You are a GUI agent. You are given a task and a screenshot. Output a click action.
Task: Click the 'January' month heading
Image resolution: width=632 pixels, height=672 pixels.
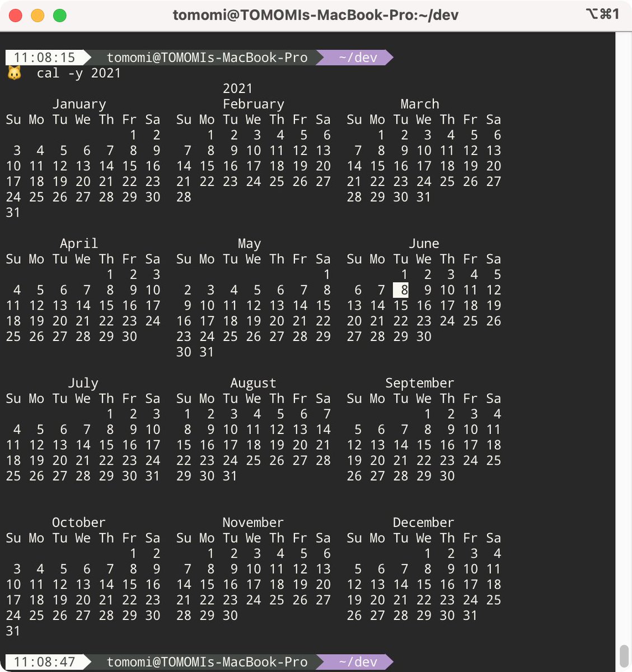click(x=79, y=104)
